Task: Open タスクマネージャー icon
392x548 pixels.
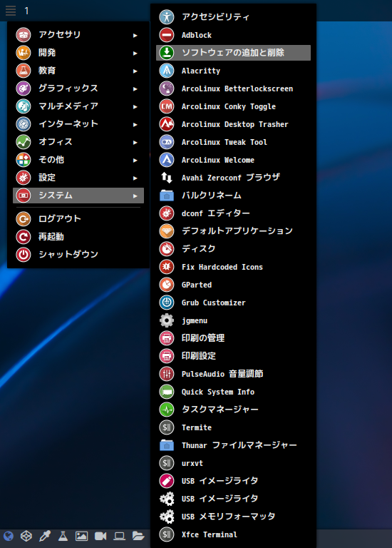Action: (x=167, y=410)
